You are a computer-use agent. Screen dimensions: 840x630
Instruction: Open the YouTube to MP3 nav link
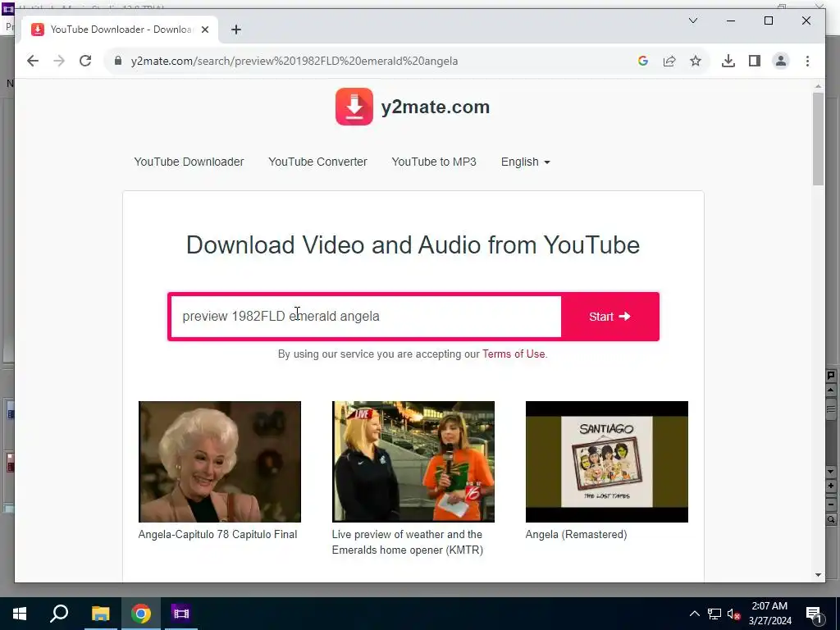click(434, 162)
